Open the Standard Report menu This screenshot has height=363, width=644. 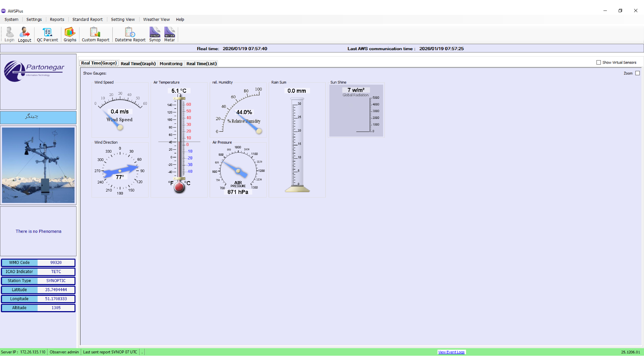87,20
